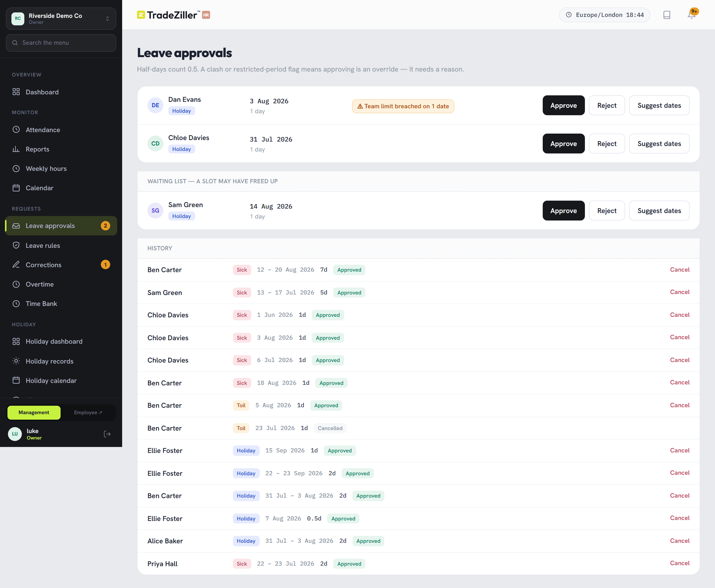The image size is (715, 588).
Task: Click the Holiday records sun icon
Action: [16, 361]
